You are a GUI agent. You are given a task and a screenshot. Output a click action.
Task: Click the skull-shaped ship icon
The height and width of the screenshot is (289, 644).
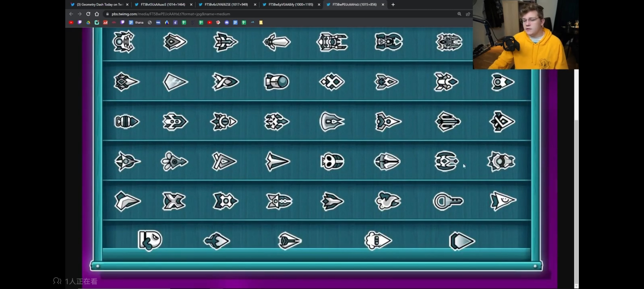click(x=332, y=161)
